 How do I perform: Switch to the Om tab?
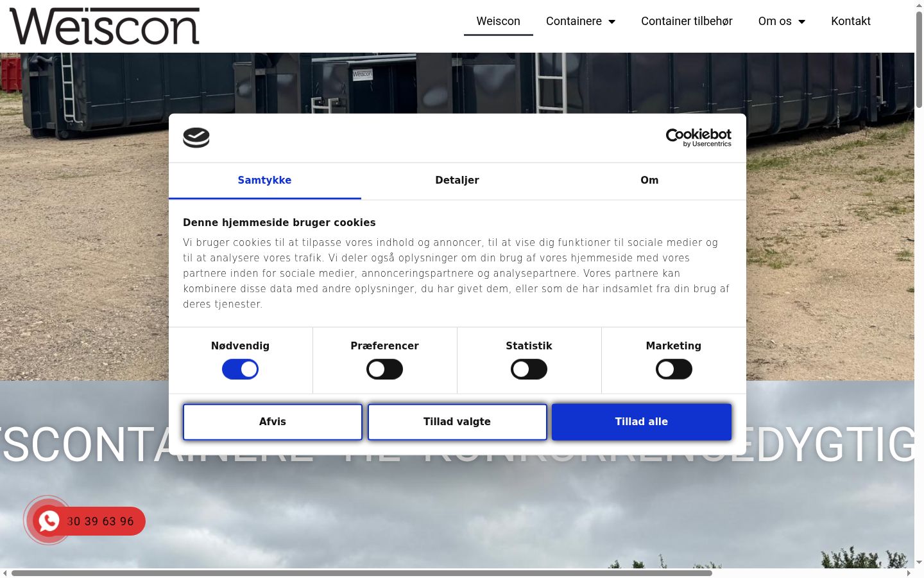(x=649, y=180)
